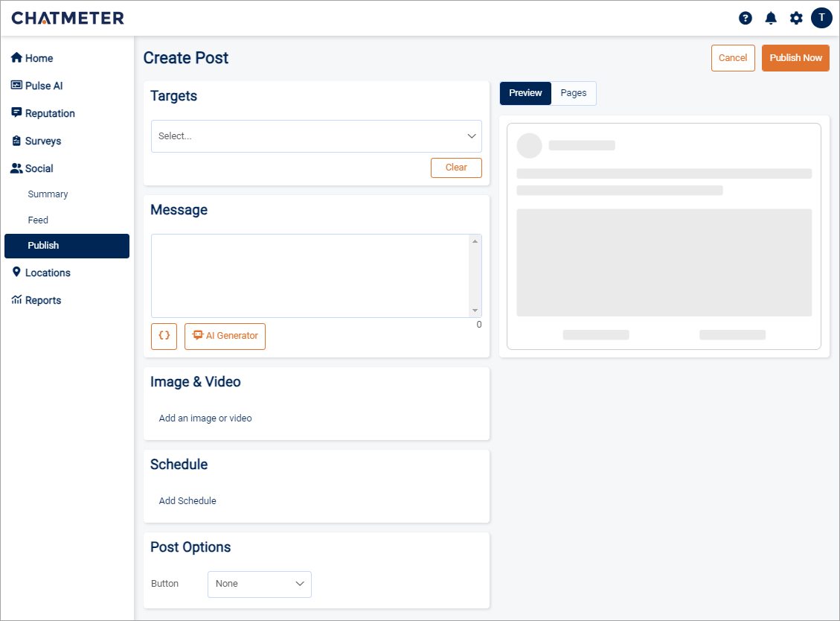Insert a dynamic field with the {} icon
Image resolution: width=840 pixels, height=621 pixels.
[164, 336]
